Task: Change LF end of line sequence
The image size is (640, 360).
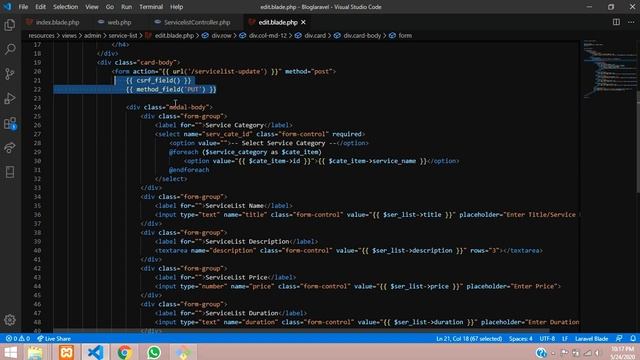Action: click(565, 339)
